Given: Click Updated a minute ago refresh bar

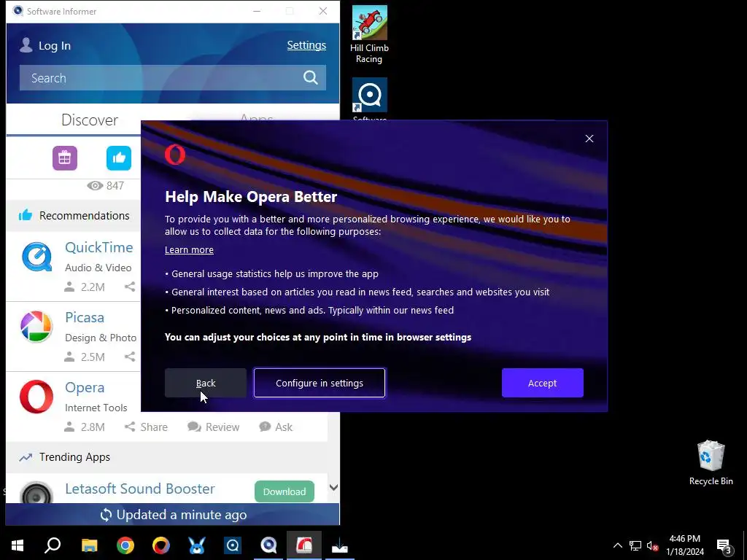Looking at the screenshot, I should click(x=172, y=514).
